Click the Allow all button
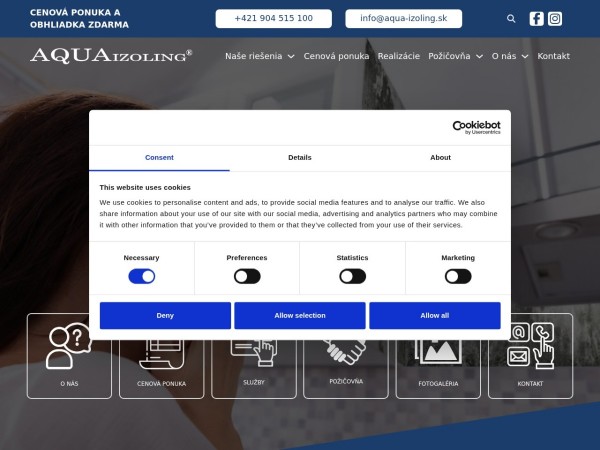This screenshot has height=450, width=600. (435, 315)
